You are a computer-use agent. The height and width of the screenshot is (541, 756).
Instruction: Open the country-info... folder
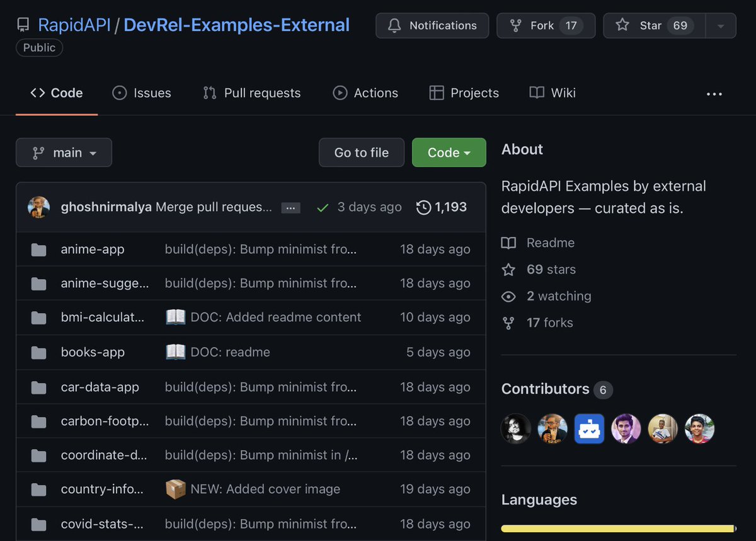click(x=102, y=489)
